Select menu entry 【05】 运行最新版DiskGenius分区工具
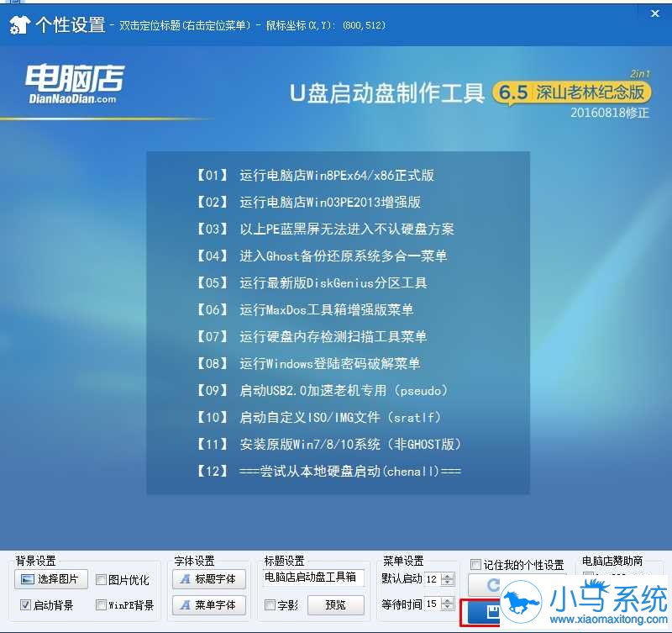This screenshot has height=633, width=672. (x=311, y=283)
